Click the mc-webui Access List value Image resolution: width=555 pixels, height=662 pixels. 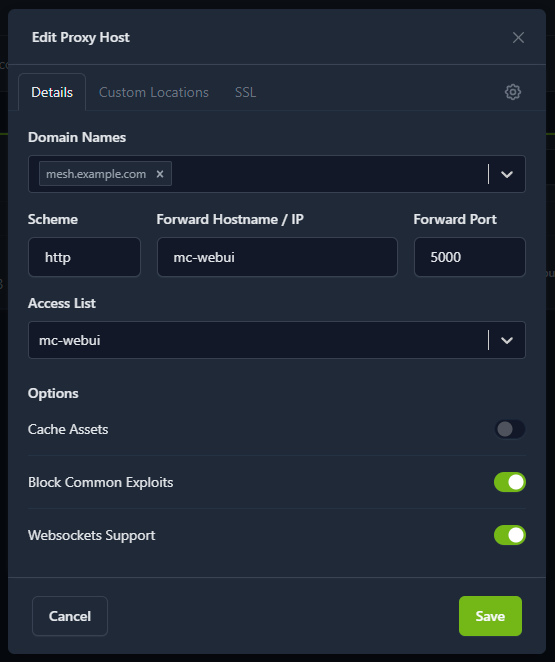[x=70, y=340]
